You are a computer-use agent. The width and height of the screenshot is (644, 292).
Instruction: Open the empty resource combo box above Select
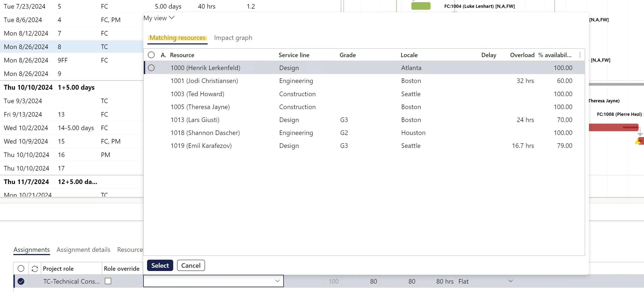pyautogui.click(x=277, y=281)
